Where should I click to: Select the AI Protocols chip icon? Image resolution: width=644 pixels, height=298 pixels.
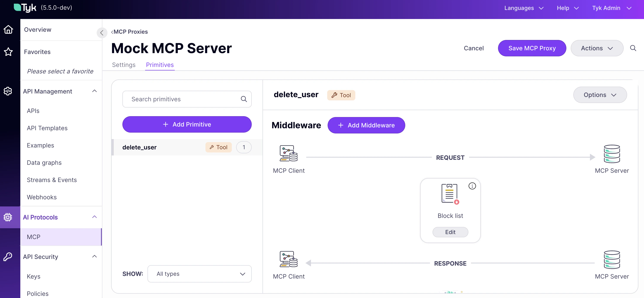click(x=8, y=217)
